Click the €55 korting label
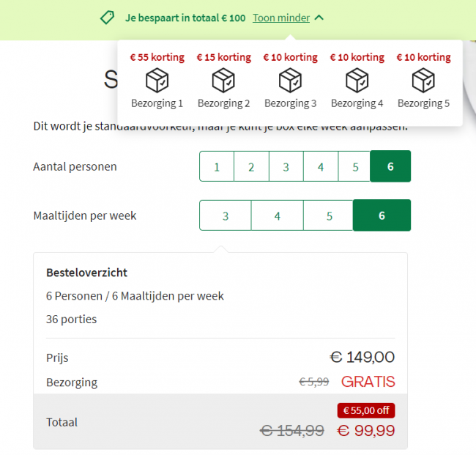The image size is (476, 455). coord(157,57)
